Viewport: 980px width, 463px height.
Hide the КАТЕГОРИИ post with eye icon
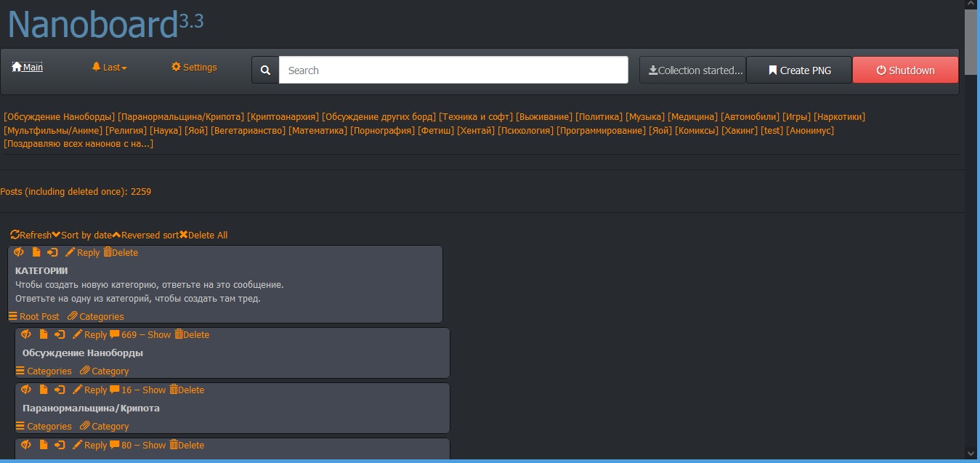tap(19, 252)
